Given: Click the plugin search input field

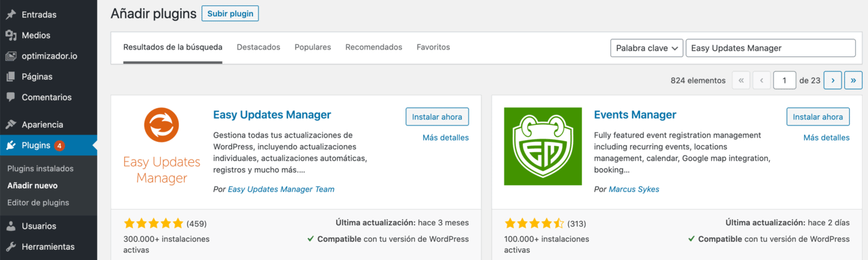Looking at the screenshot, I should click(x=771, y=48).
